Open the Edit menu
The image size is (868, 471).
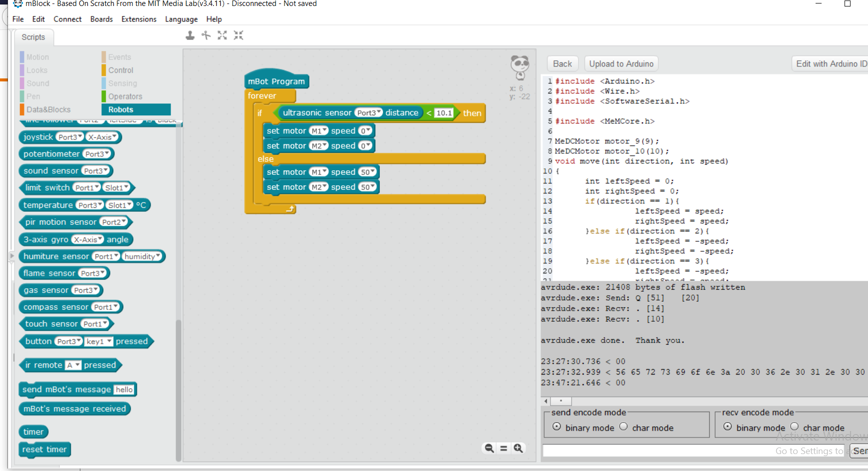pos(38,19)
